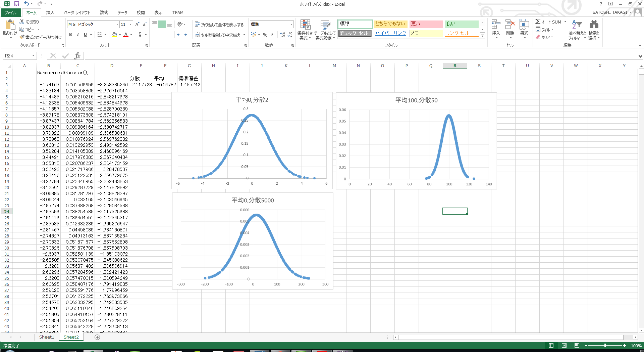Click the SATOSHI TAKAGI account name
The image size is (644, 352).
click(x=610, y=12)
